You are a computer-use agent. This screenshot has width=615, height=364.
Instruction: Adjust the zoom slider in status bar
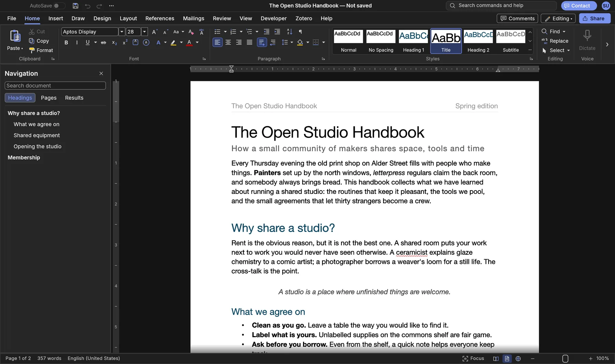(x=565, y=359)
